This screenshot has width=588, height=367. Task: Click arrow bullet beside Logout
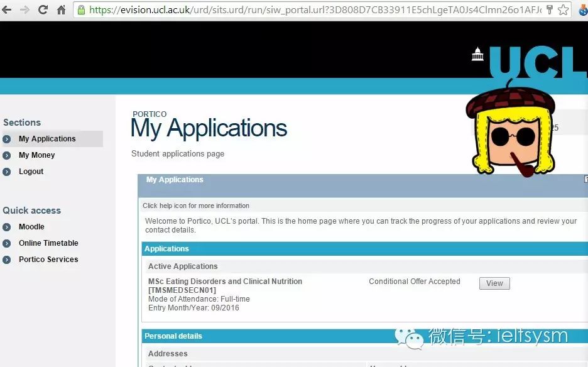point(7,172)
